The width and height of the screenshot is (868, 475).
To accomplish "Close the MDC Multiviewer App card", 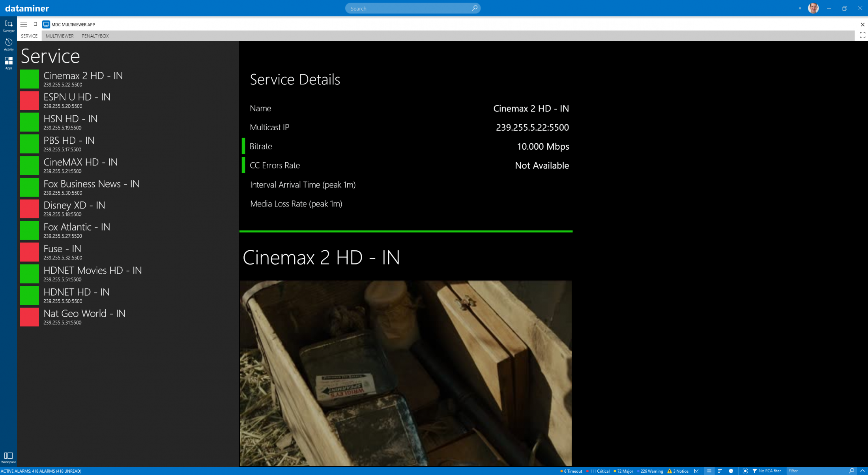I will pyautogui.click(x=862, y=24).
